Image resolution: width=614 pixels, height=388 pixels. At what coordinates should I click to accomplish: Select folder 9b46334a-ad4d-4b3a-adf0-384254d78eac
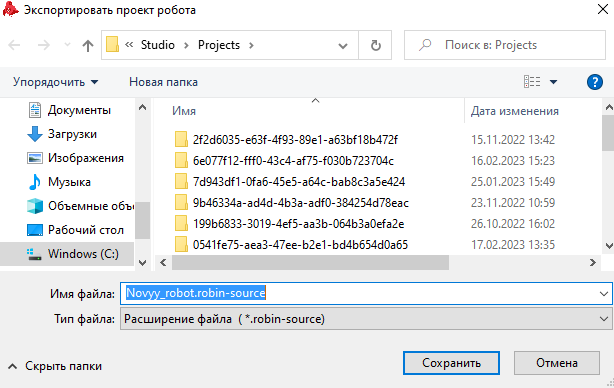[x=300, y=203]
